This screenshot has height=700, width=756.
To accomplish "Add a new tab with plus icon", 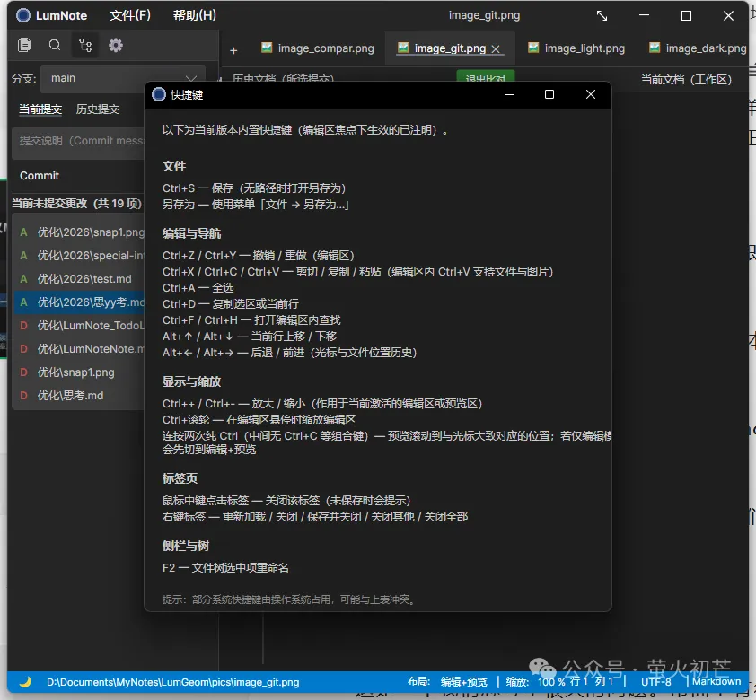I will click(233, 50).
